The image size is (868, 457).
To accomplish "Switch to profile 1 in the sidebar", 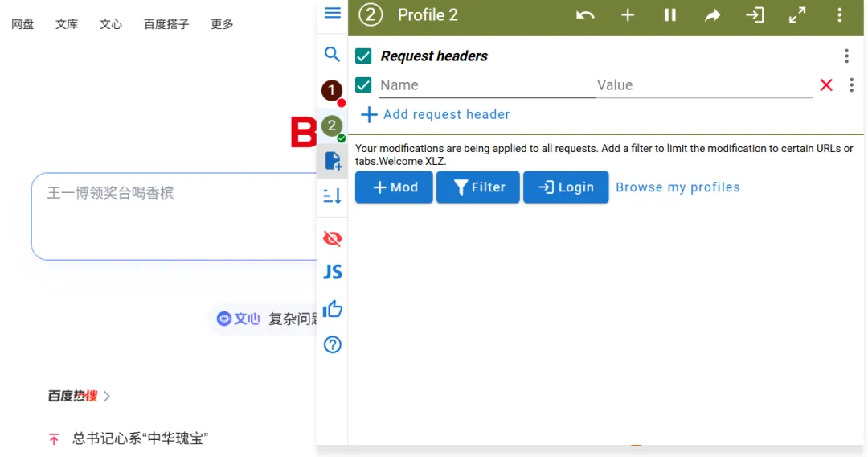I will click(x=332, y=90).
